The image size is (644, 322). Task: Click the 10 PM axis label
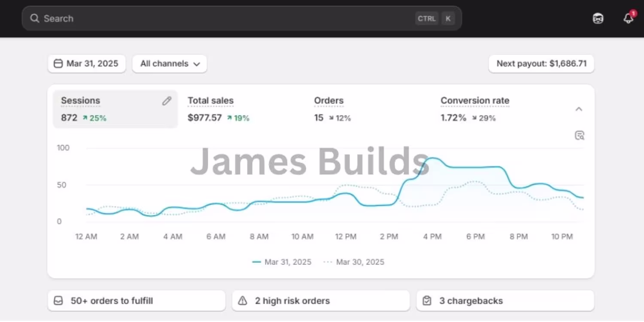pos(562,237)
